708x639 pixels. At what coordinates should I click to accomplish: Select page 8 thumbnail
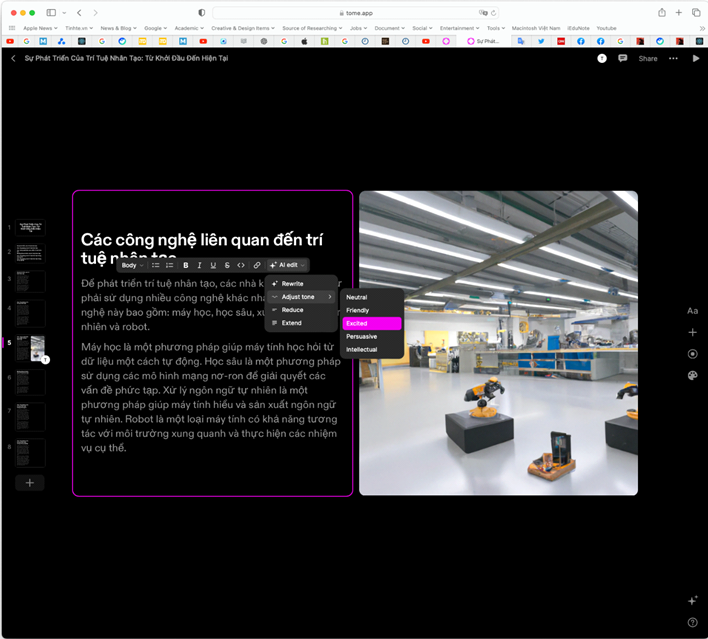pyautogui.click(x=30, y=452)
